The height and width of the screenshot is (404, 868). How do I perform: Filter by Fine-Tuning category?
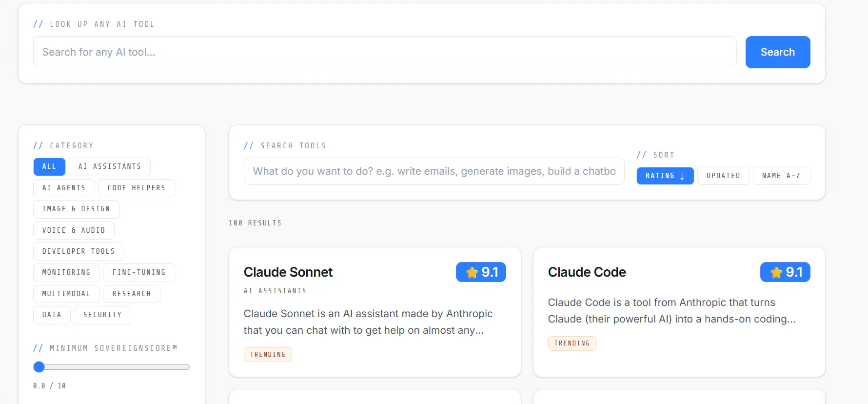pyautogui.click(x=139, y=272)
